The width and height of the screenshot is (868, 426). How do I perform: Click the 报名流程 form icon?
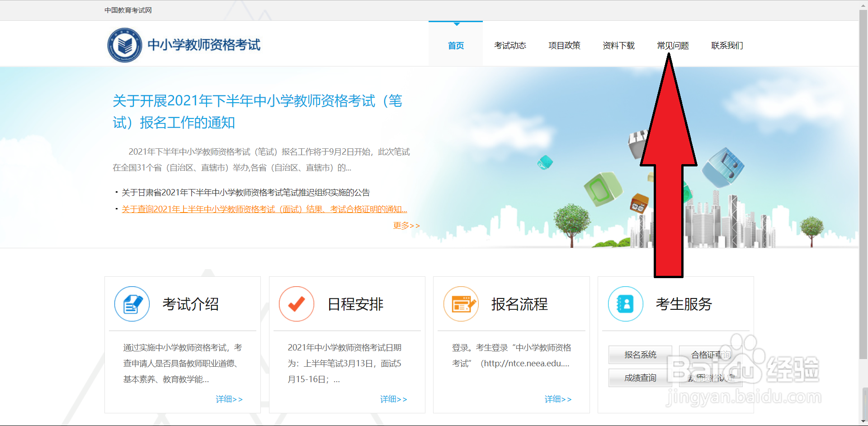point(461,304)
